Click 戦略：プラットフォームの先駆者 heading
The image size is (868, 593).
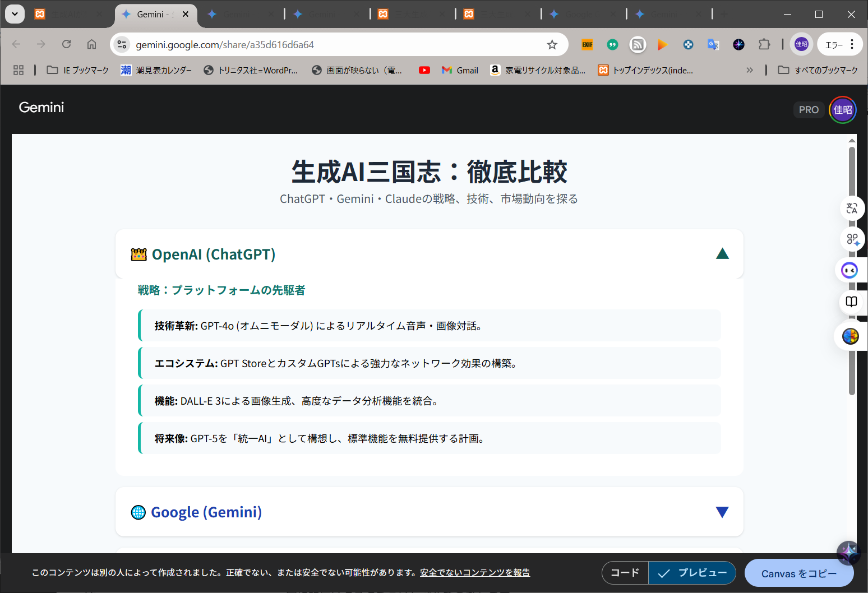coord(221,290)
